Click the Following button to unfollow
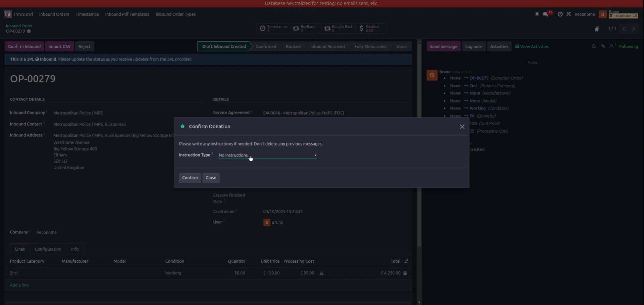The height and width of the screenshot is (305, 644). pyautogui.click(x=629, y=46)
